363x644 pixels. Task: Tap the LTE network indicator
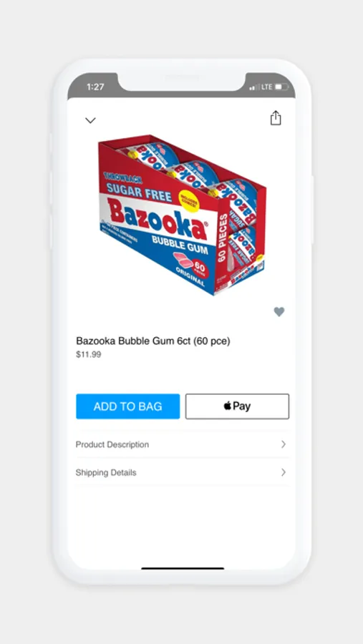pos(267,87)
